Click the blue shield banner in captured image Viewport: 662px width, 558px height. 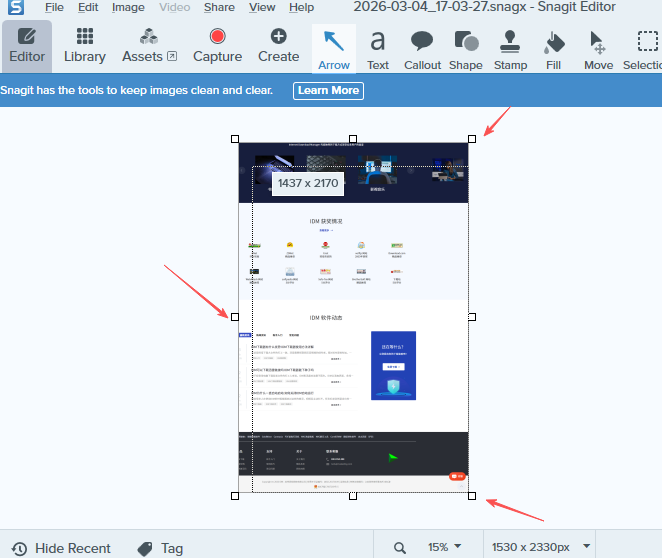point(393,366)
